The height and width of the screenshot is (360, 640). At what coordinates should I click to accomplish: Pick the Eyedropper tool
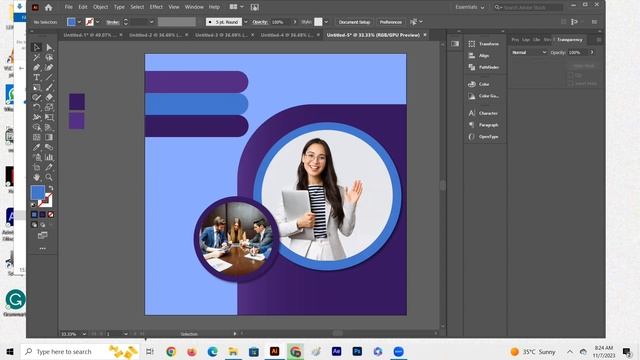tap(36, 147)
